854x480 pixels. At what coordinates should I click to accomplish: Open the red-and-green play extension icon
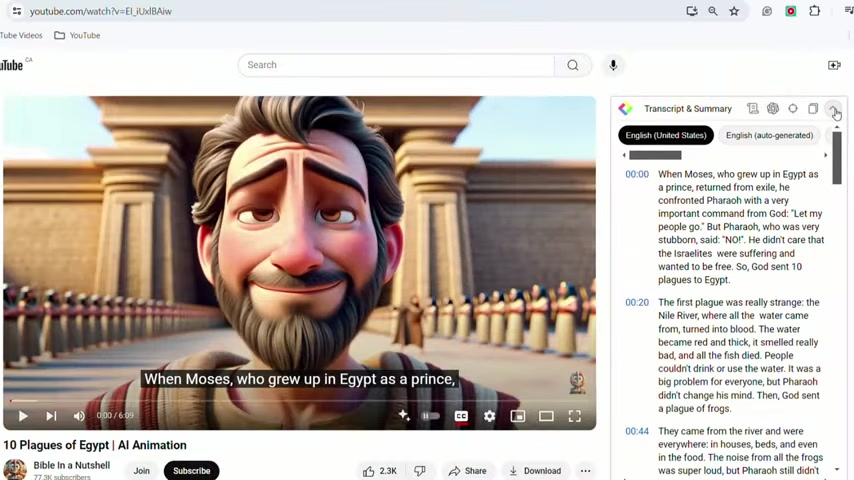[791, 11]
